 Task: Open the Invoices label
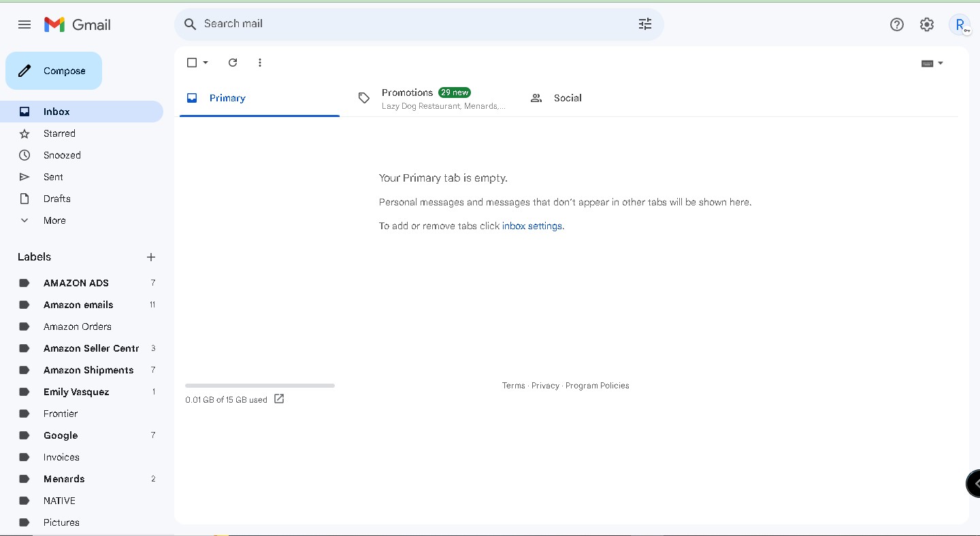click(x=82, y=457)
